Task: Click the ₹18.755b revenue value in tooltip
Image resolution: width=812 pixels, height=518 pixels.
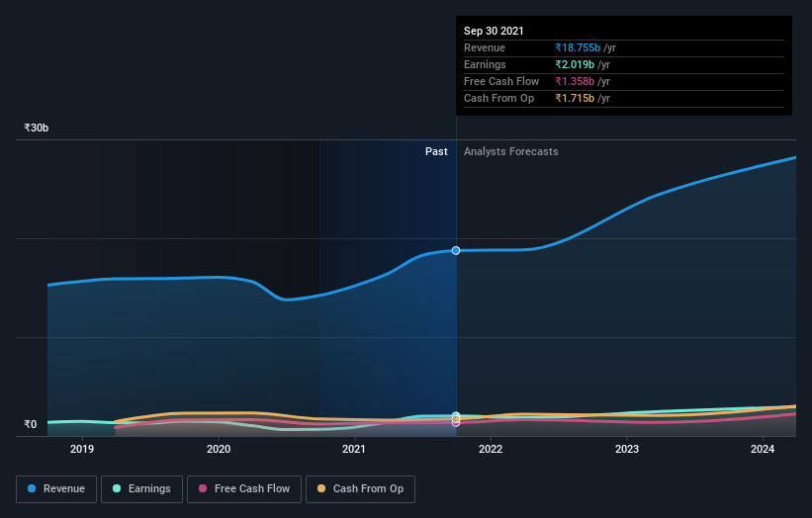Action: 578,47
